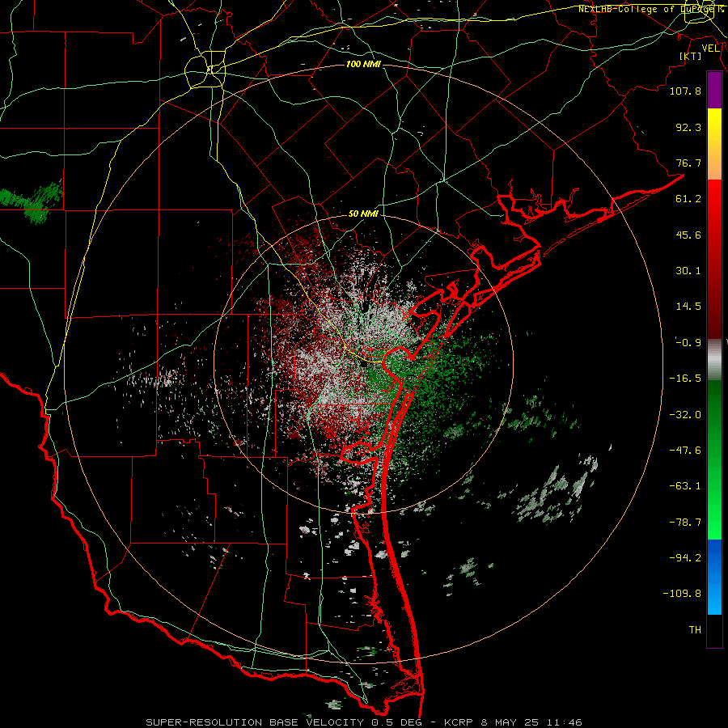This screenshot has height=728, width=728.
Task: Click the -0.9 value on velocity scale
Action: pos(688,343)
